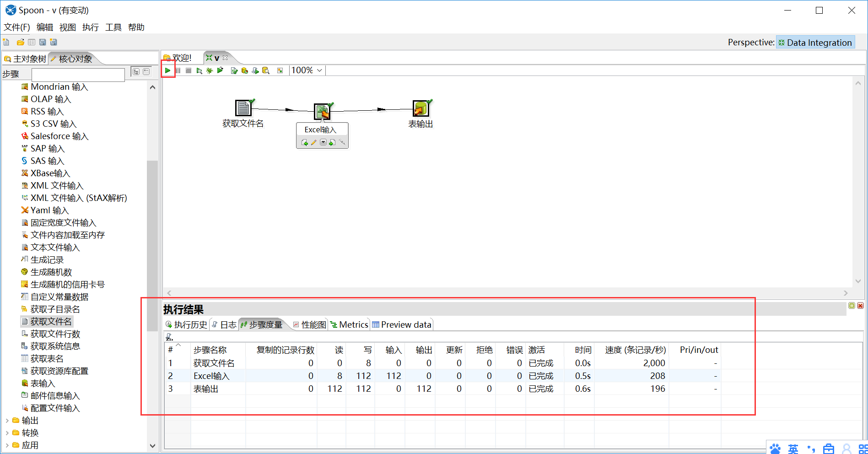Toggle the execution results pane icon
Viewport: 868px width, 454px height.
280,70
